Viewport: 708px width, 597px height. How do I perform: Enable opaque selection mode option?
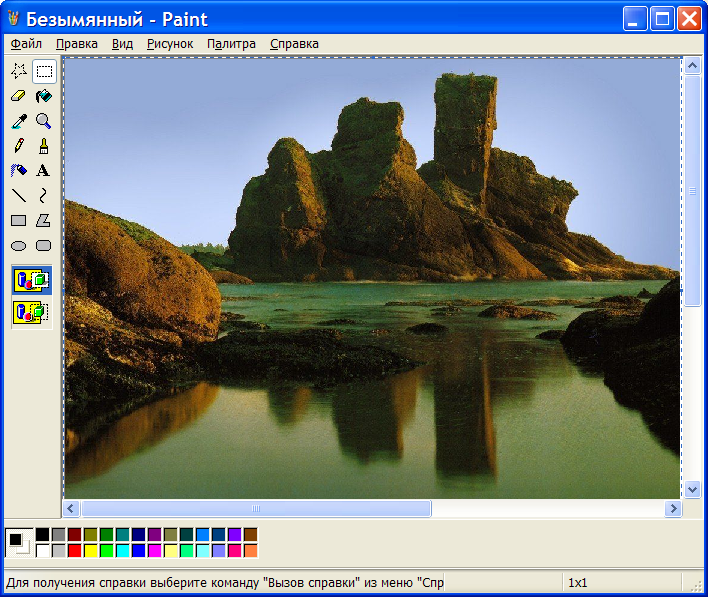coord(32,280)
